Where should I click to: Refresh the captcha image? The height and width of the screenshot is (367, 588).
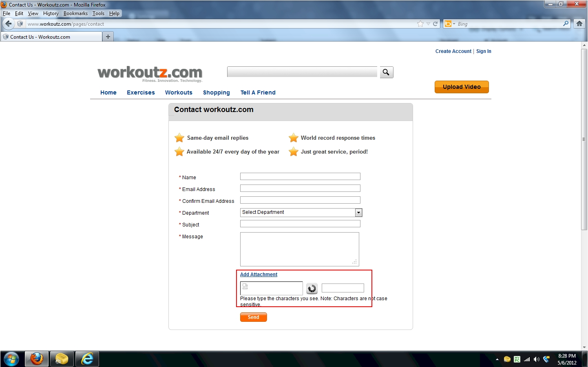pos(312,288)
